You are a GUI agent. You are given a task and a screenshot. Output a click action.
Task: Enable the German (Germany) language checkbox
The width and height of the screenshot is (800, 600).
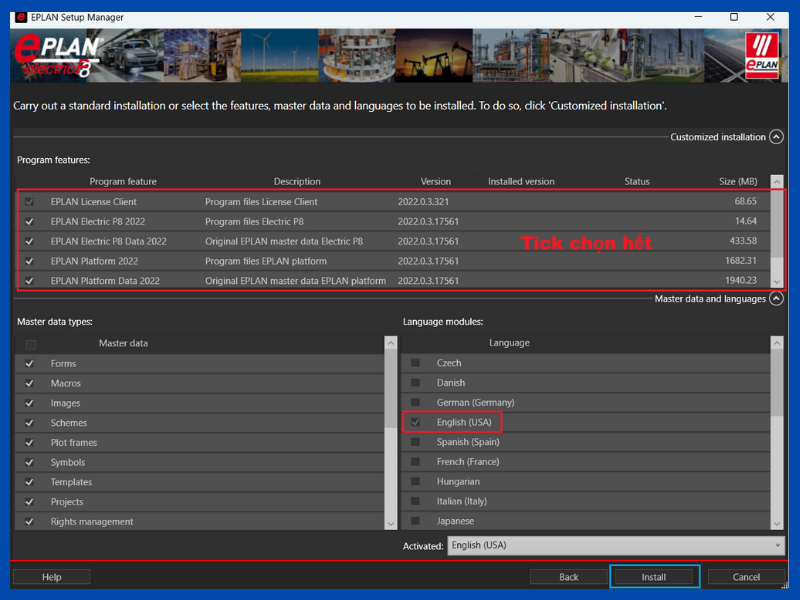415,402
